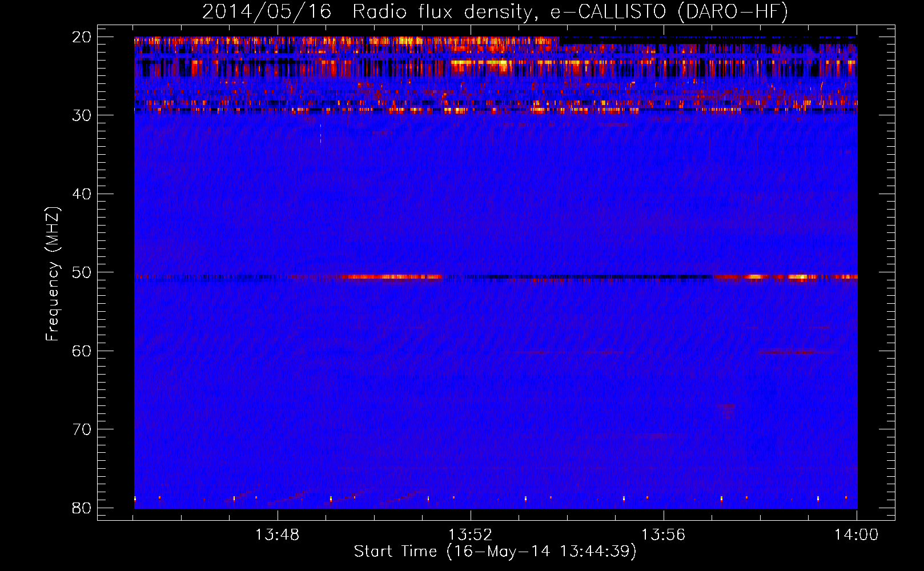924x571 pixels.
Task: Click the 40 frequency tick label
Action: (x=82, y=194)
